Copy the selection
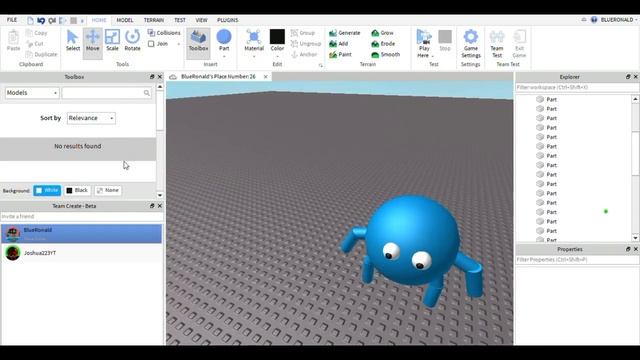Viewport: 640px width, 360px height. click(36, 33)
